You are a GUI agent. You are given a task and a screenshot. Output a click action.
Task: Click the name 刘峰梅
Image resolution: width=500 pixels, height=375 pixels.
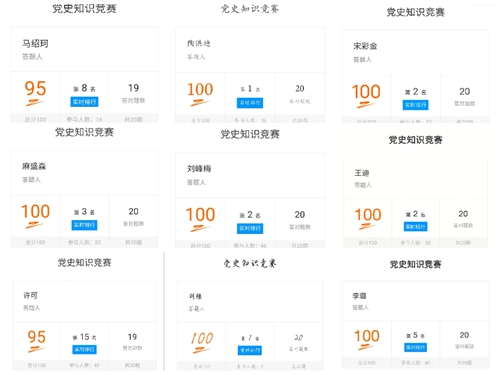click(199, 169)
